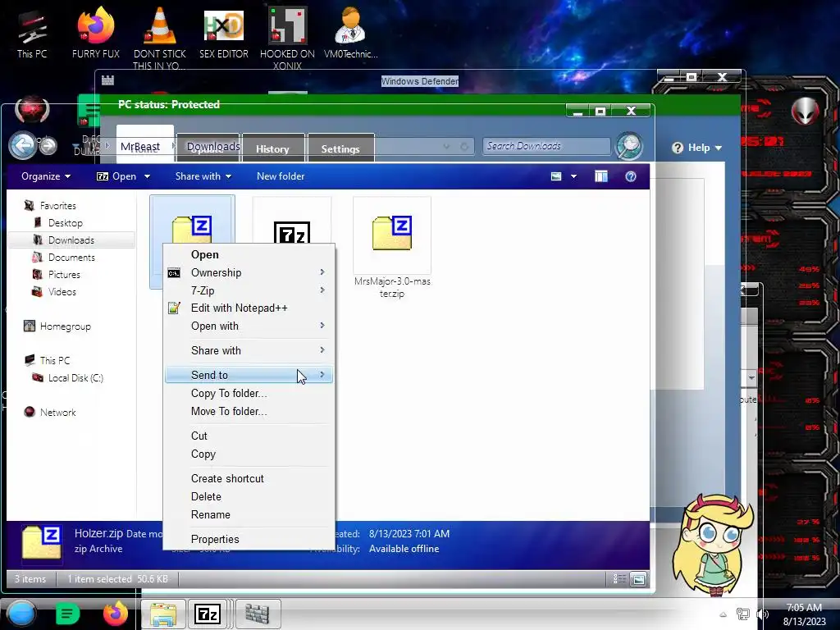
Task: Open the view options dropdown arrow
Action: point(573,176)
